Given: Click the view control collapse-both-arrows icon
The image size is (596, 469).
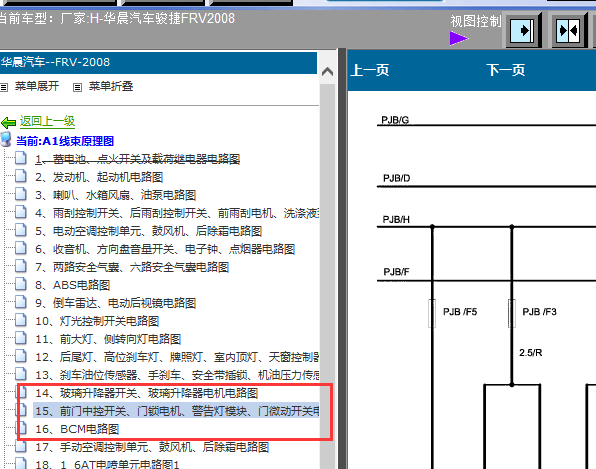Looking at the screenshot, I should 568,30.
